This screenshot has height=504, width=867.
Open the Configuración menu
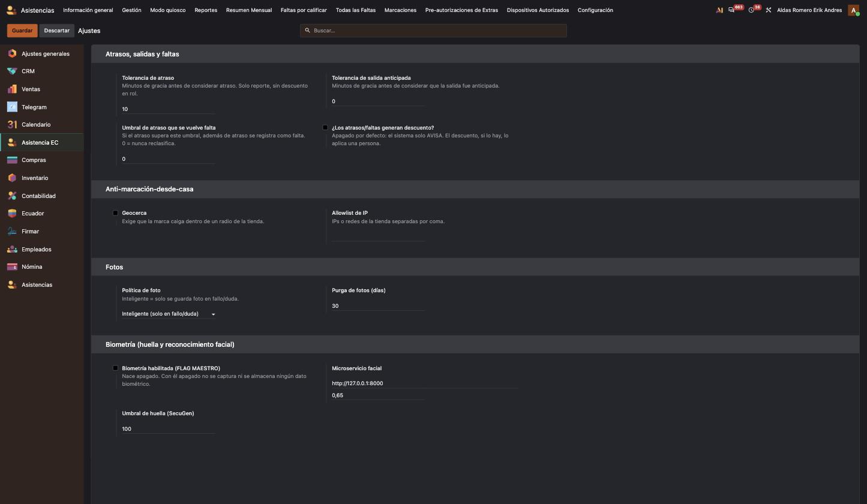pos(595,10)
